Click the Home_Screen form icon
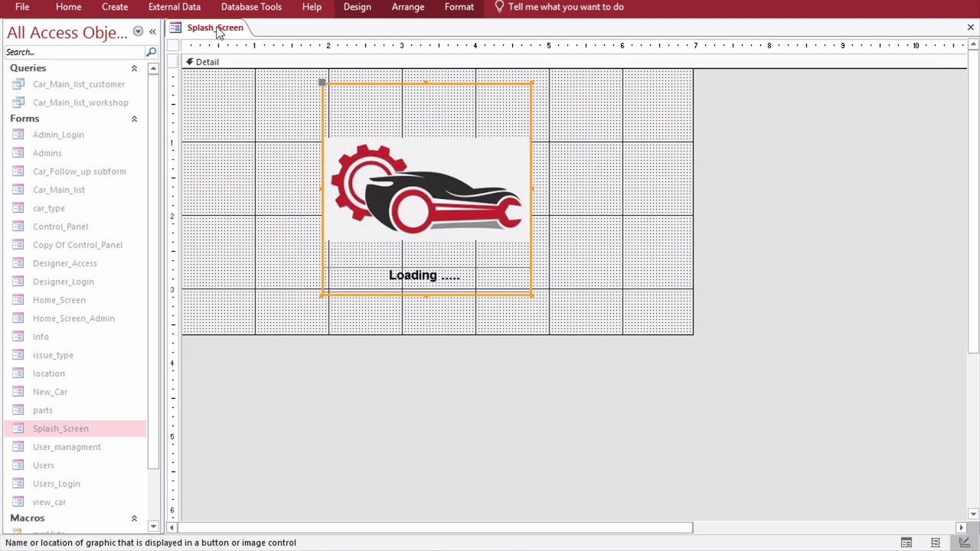980x551 pixels. click(x=18, y=300)
